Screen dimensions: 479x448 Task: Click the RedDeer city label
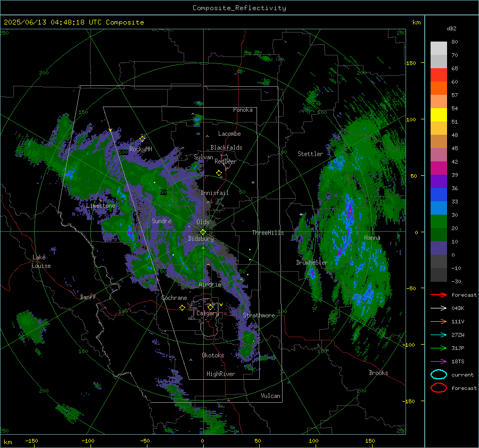click(226, 161)
